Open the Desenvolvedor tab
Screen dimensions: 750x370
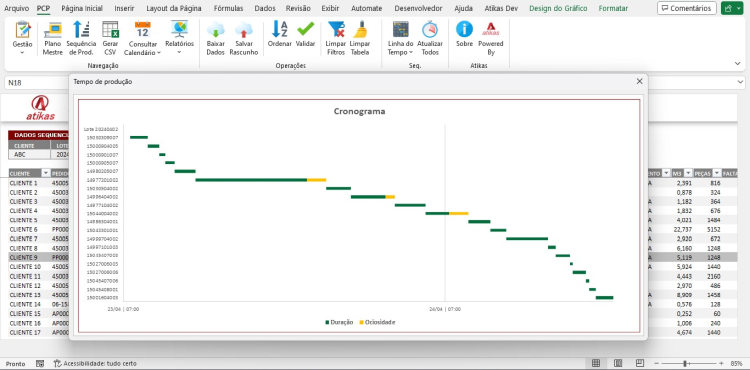(418, 8)
